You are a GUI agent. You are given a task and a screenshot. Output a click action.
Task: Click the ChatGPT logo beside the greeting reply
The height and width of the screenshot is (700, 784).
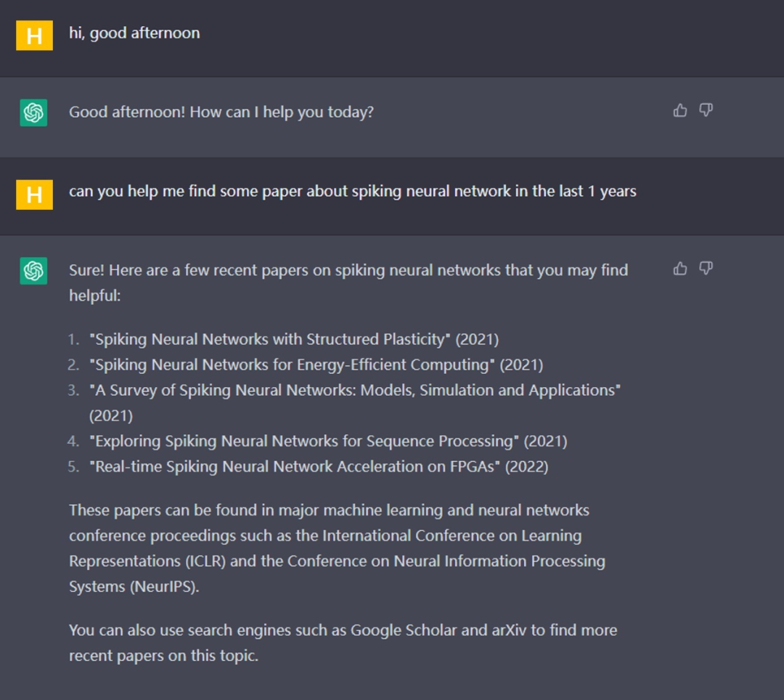[33, 113]
